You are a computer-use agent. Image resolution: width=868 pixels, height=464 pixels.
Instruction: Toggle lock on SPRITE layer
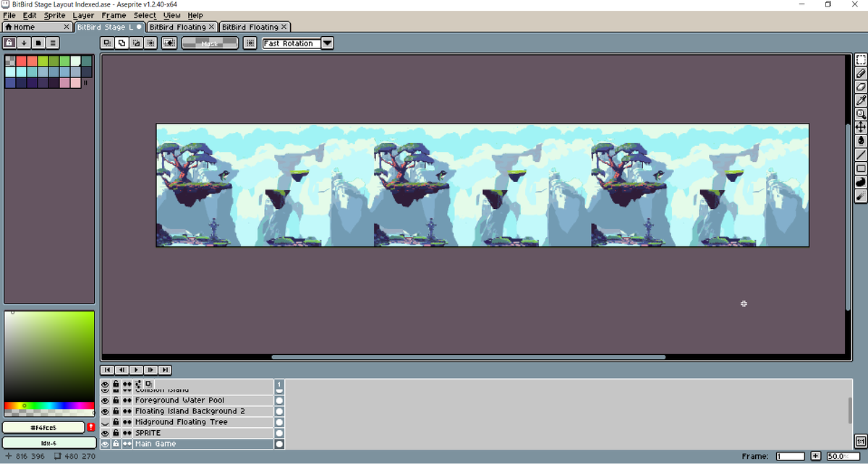[x=116, y=433]
